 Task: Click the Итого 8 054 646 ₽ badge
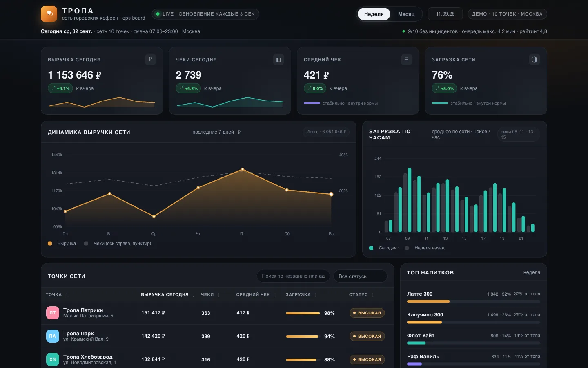click(x=326, y=132)
